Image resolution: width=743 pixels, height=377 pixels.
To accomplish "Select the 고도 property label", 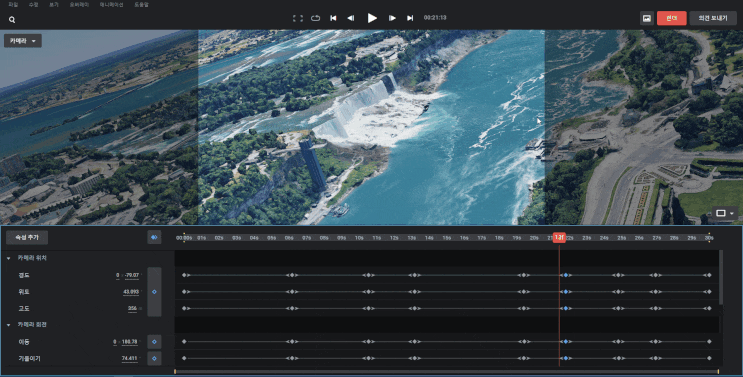I will pos(24,308).
